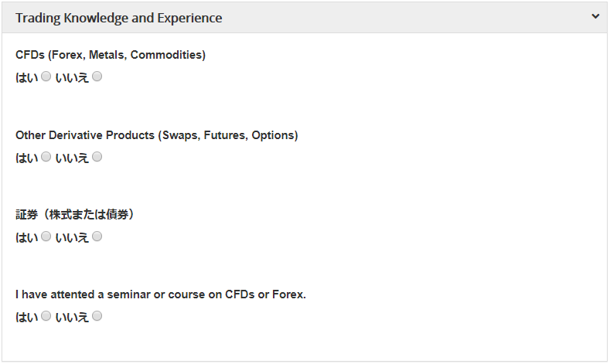Select いいえ radio button for CFDs question
The width and height of the screenshot is (610, 364).
click(x=97, y=77)
